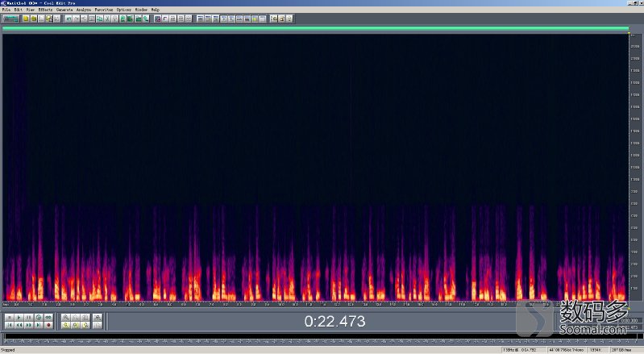This screenshot has height=354, width=644.
Task: Open the Effects menu
Action: coord(44,10)
